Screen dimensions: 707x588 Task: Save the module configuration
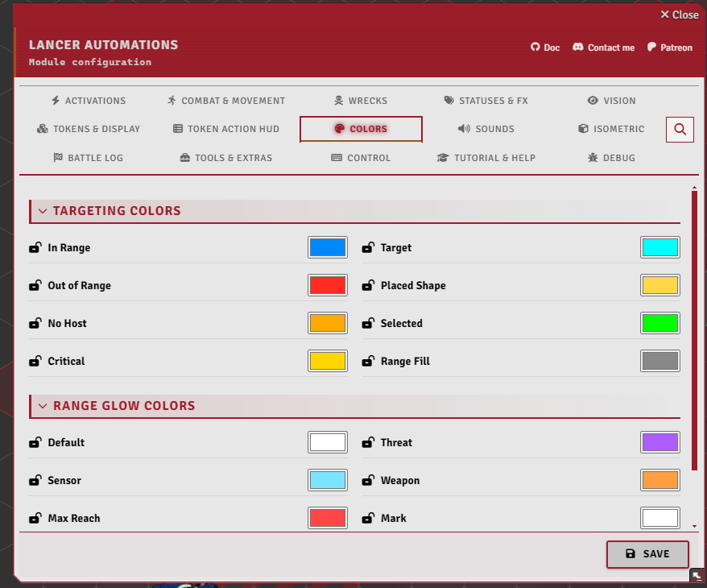coord(647,553)
